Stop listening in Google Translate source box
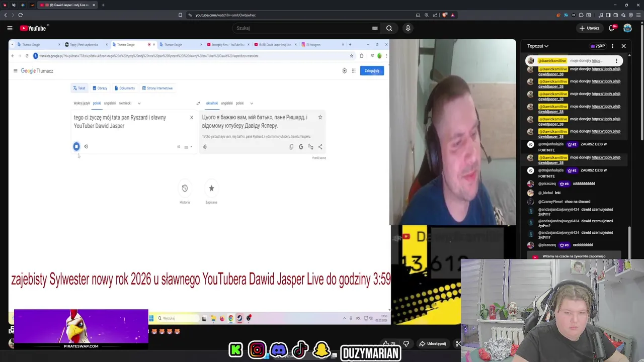The height and width of the screenshot is (362, 644). pos(76,146)
